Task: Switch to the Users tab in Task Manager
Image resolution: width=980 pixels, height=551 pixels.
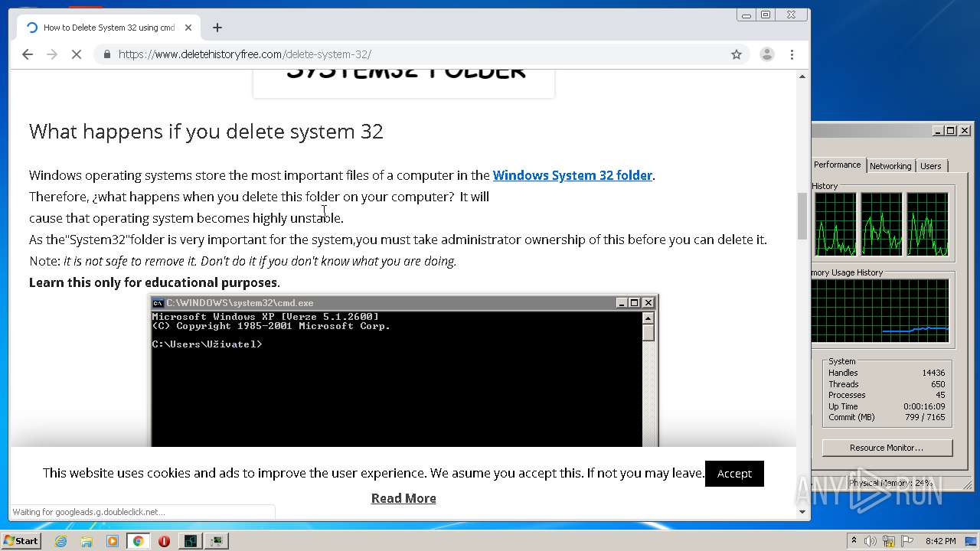Action: pos(931,166)
